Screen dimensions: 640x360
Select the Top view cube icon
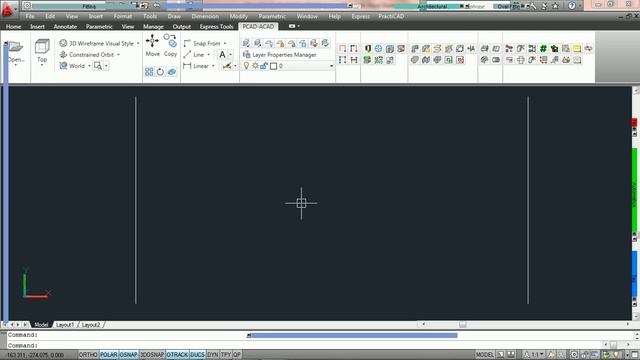[x=42, y=46]
